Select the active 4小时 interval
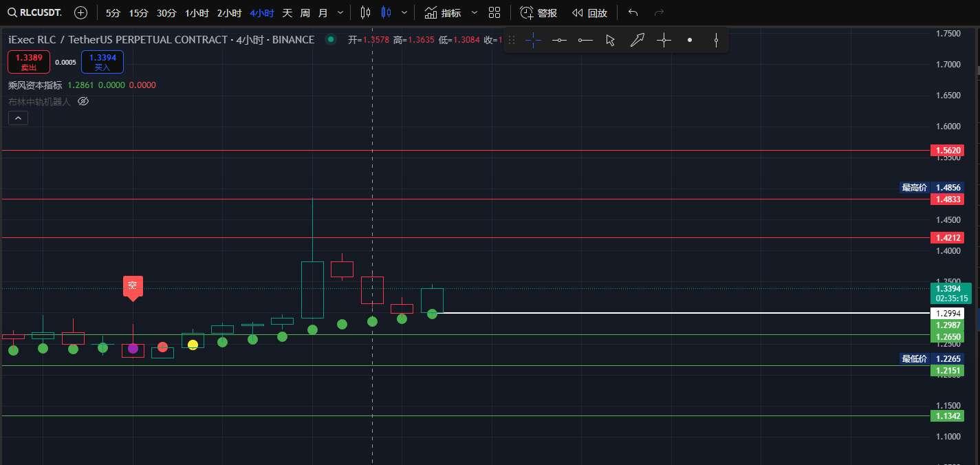Viewport: 980px width, 465px height. 261,13
